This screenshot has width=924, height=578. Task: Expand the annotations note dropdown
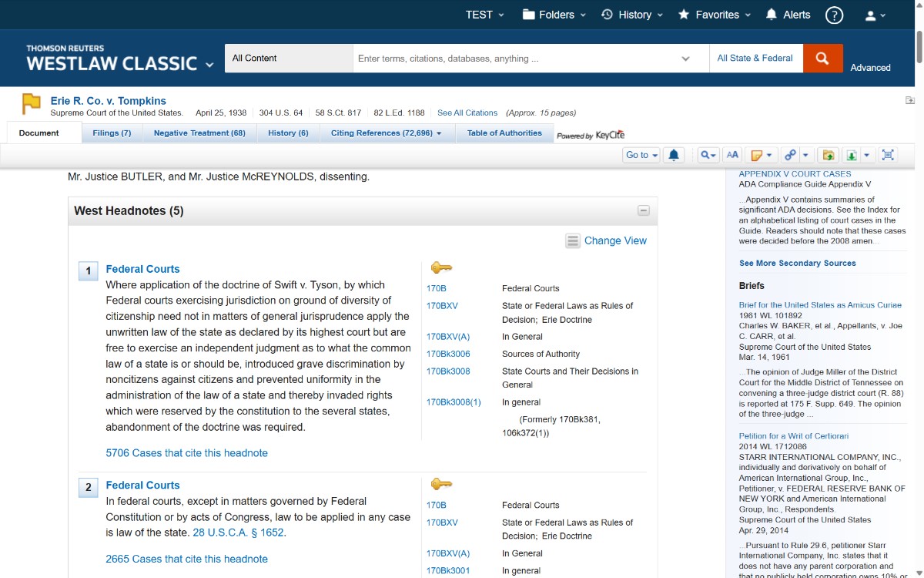click(768, 155)
